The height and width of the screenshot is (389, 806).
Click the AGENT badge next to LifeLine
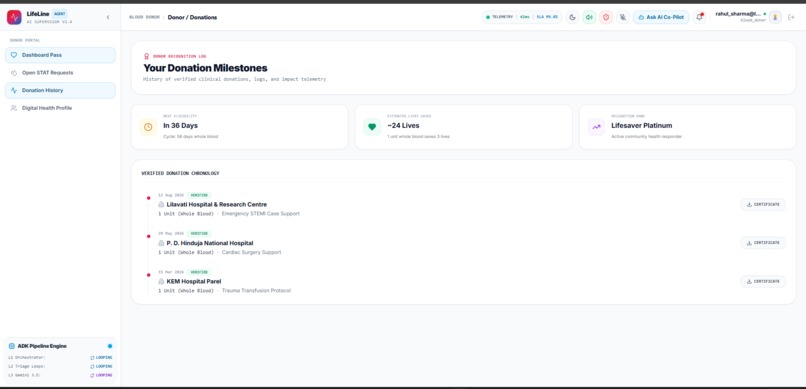(x=60, y=14)
